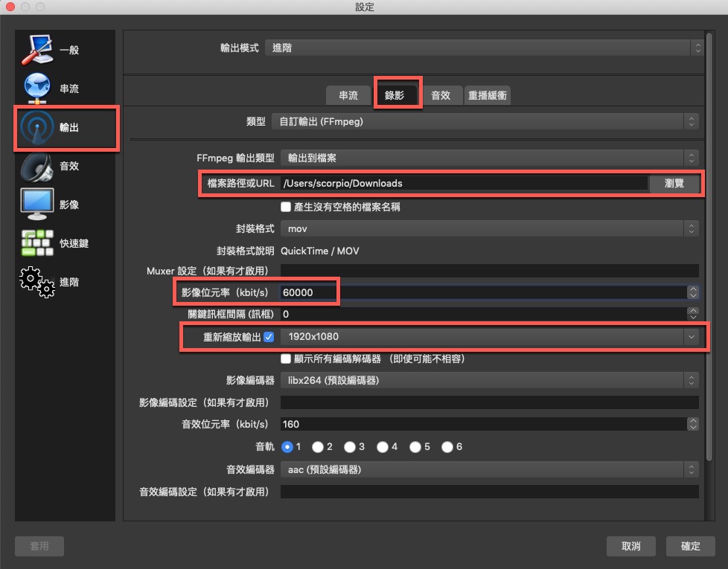The height and width of the screenshot is (569, 728).
Task: Open the 音效編碼器 dropdown showing aac
Action: click(x=489, y=470)
